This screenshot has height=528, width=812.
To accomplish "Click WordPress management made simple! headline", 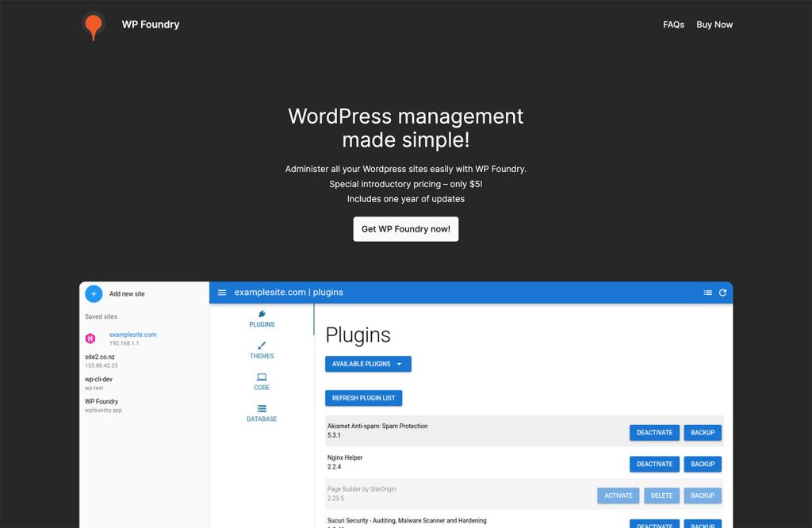I will [405, 128].
